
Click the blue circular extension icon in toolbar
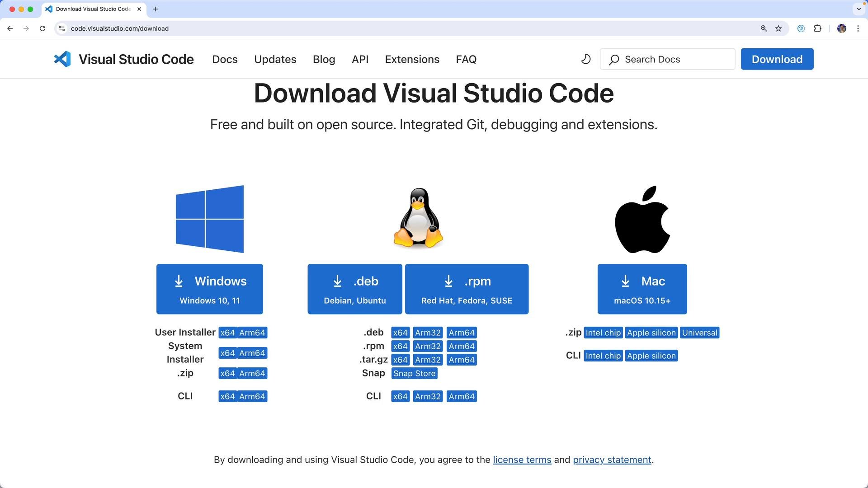[801, 28]
